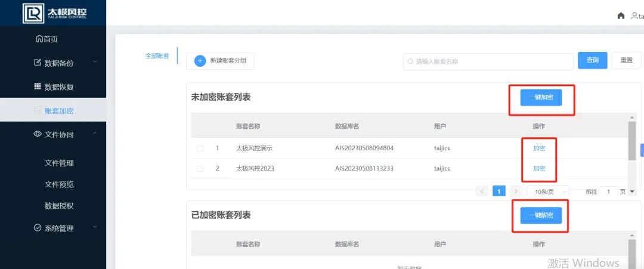The width and height of the screenshot is (644, 269).
Task: Open the 10条/页 page size dropdown
Action: 548,191
